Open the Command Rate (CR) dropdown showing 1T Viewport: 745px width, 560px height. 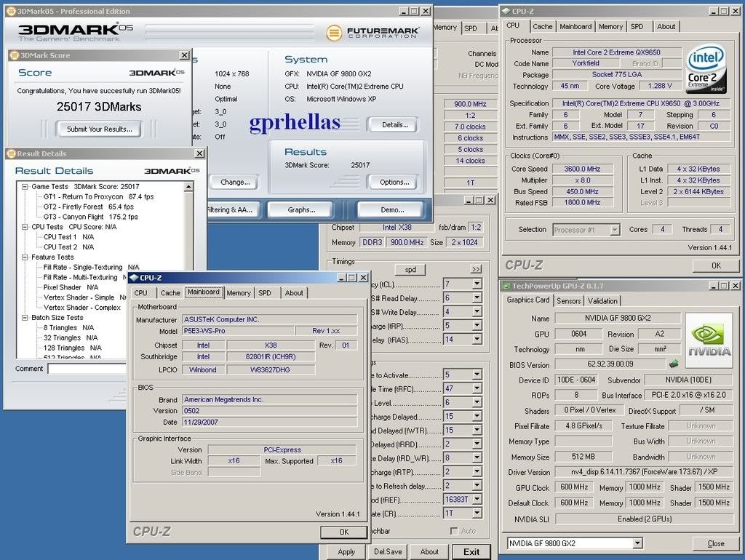click(477, 513)
